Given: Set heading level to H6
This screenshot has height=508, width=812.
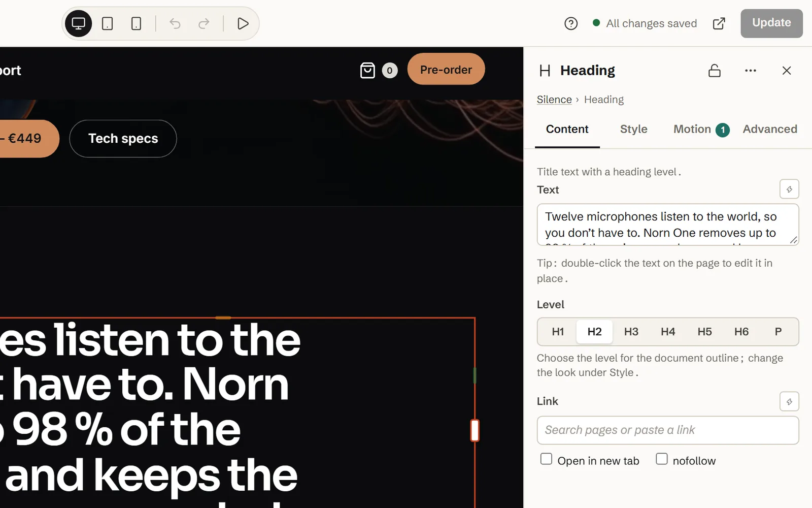Looking at the screenshot, I should point(741,332).
